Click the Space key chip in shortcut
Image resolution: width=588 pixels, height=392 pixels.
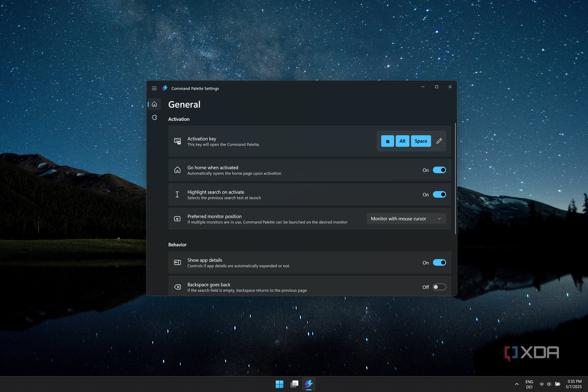(421, 141)
